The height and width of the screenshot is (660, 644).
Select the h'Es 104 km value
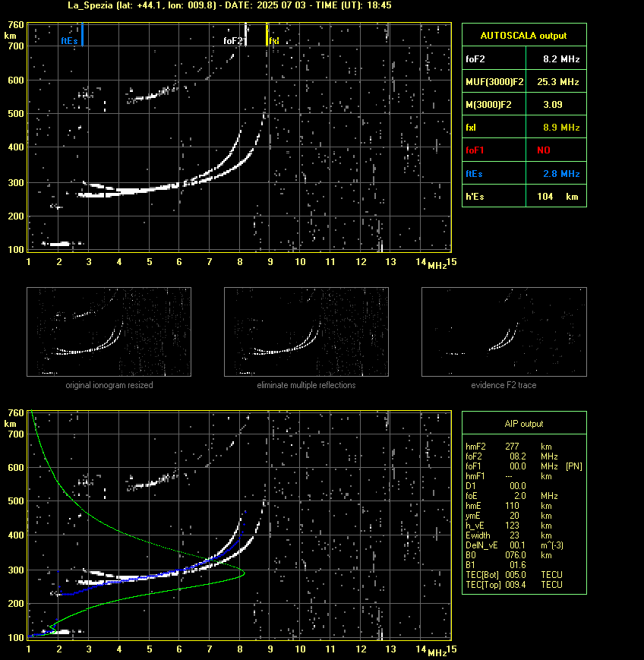click(557, 197)
